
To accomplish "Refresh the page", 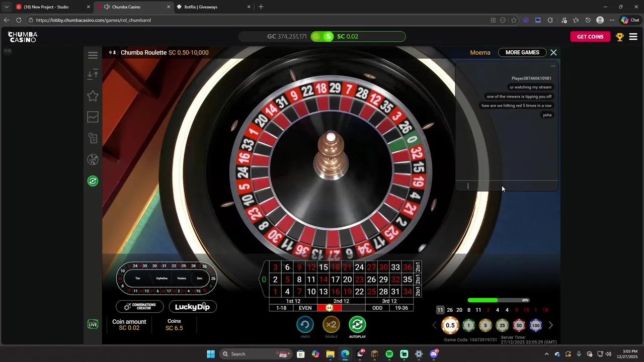I will coord(19,20).
